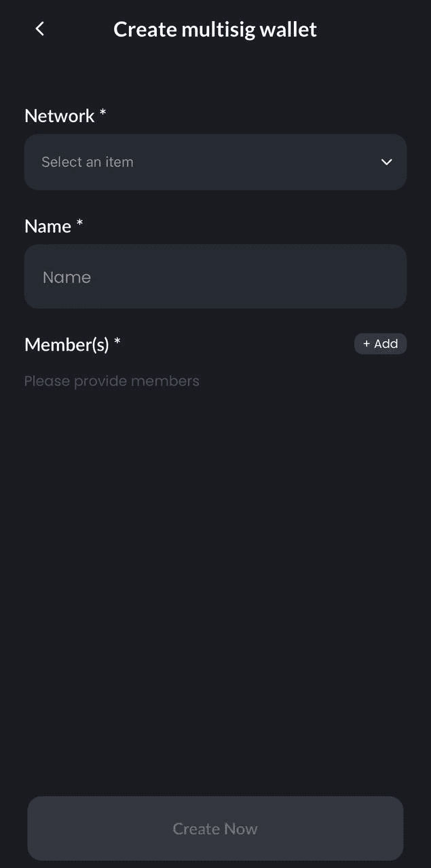This screenshot has height=868, width=431.
Task: Tap the Create Now button
Action: pyautogui.click(x=215, y=828)
